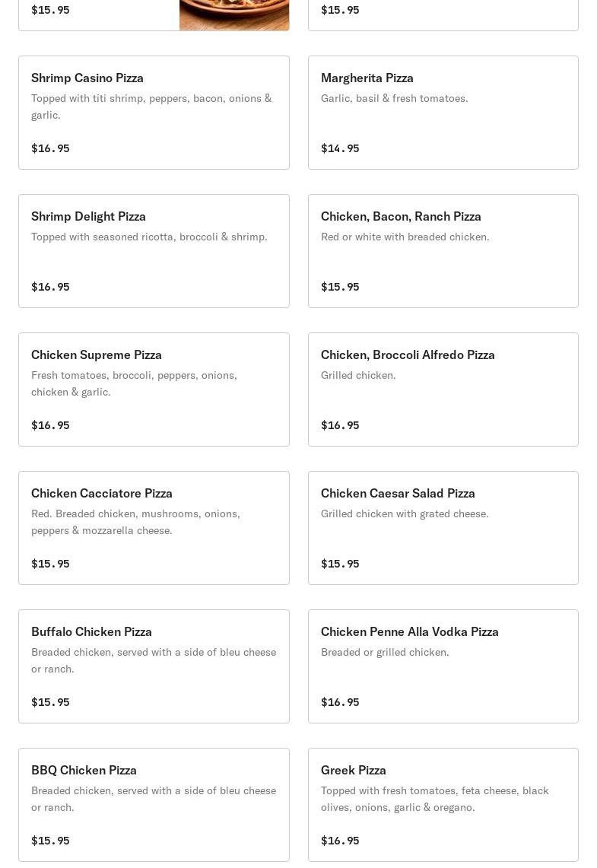Open the Greek Pizza menu item
The height and width of the screenshot is (868, 597).
click(x=443, y=805)
